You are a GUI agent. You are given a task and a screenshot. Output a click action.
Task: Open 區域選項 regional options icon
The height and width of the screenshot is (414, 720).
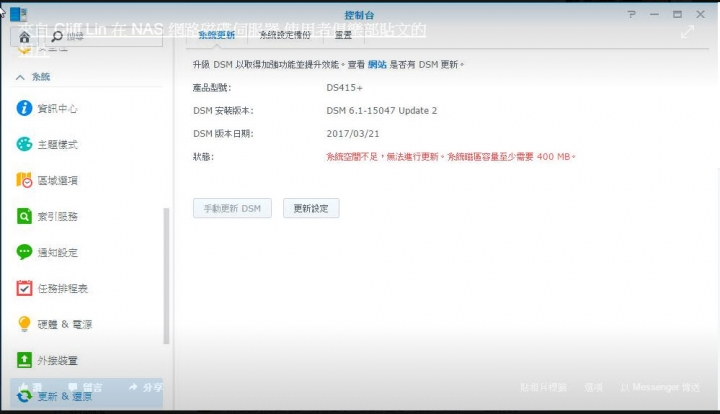click(x=24, y=180)
